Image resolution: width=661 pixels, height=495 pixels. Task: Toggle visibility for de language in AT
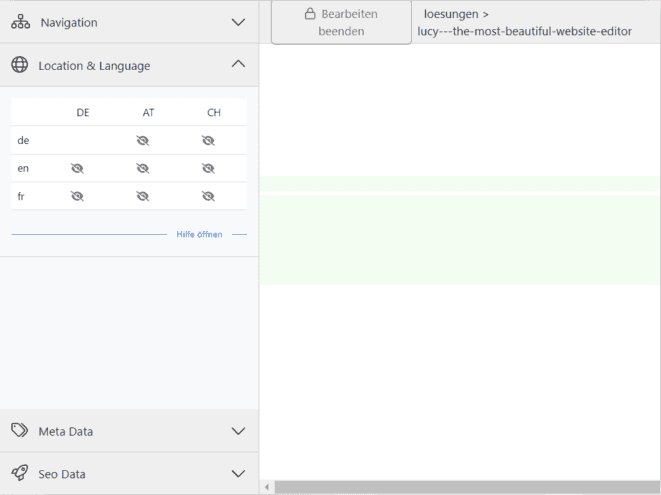pyautogui.click(x=143, y=140)
